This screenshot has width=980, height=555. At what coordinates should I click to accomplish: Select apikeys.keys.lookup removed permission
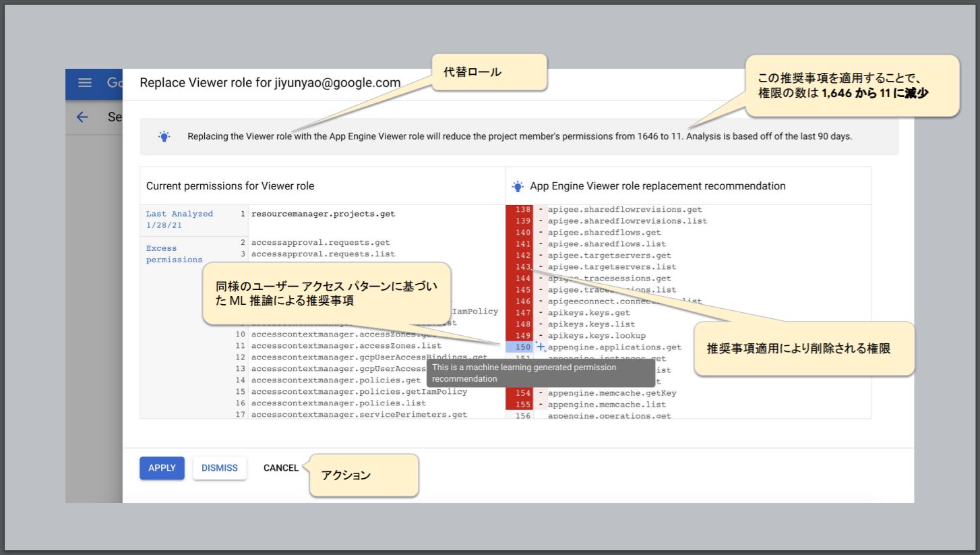(x=596, y=336)
